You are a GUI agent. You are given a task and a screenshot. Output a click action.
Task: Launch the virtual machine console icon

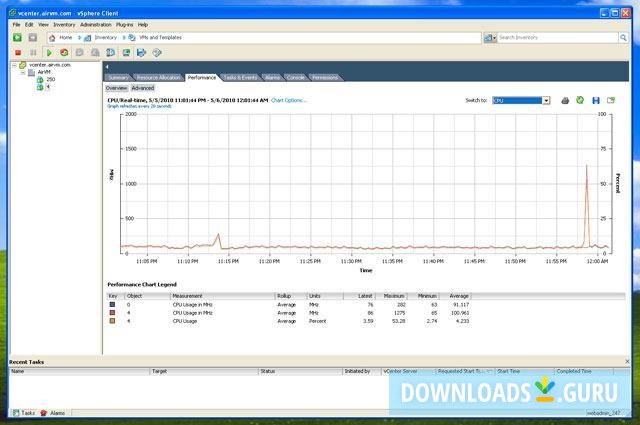[126, 53]
